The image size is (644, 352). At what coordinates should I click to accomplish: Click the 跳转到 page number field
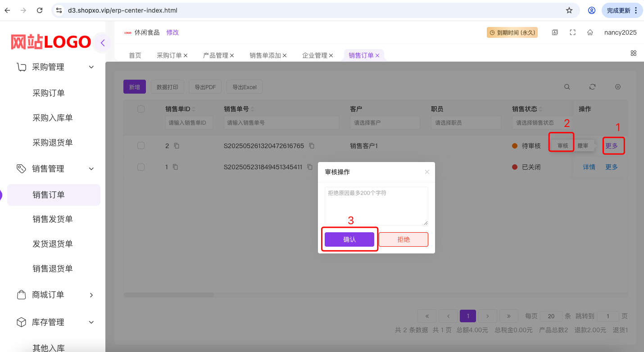(609, 316)
